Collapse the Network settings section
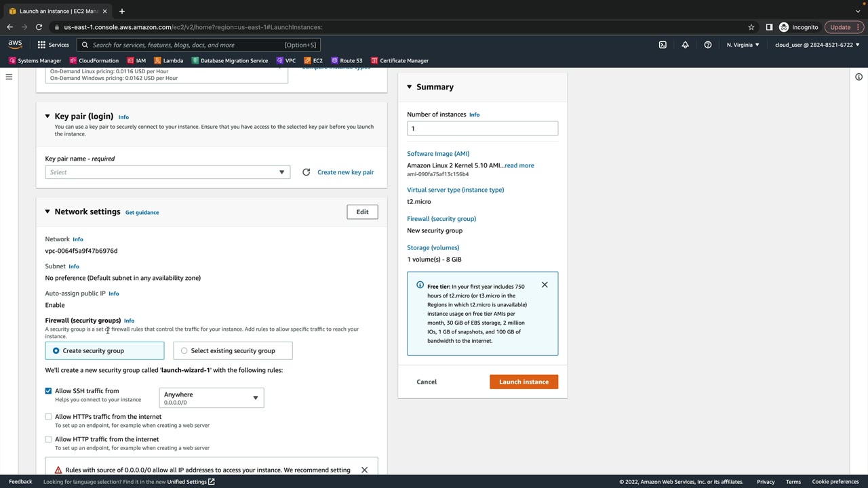The width and height of the screenshot is (868, 488). pyautogui.click(x=47, y=211)
